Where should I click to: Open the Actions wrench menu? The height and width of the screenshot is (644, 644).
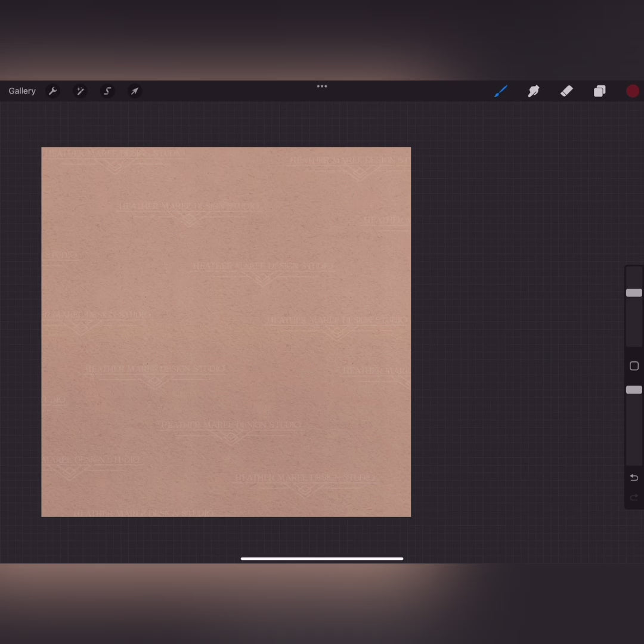coord(53,91)
